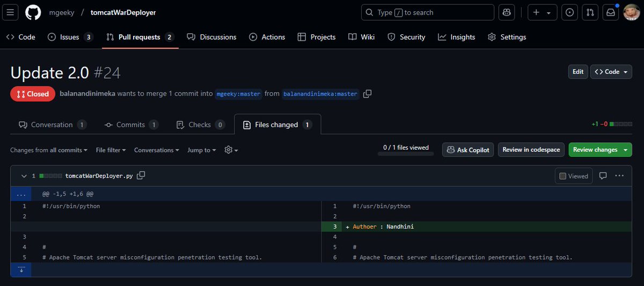Open the Jump to dropdown
The image size is (644, 286).
click(x=202, y=150)
